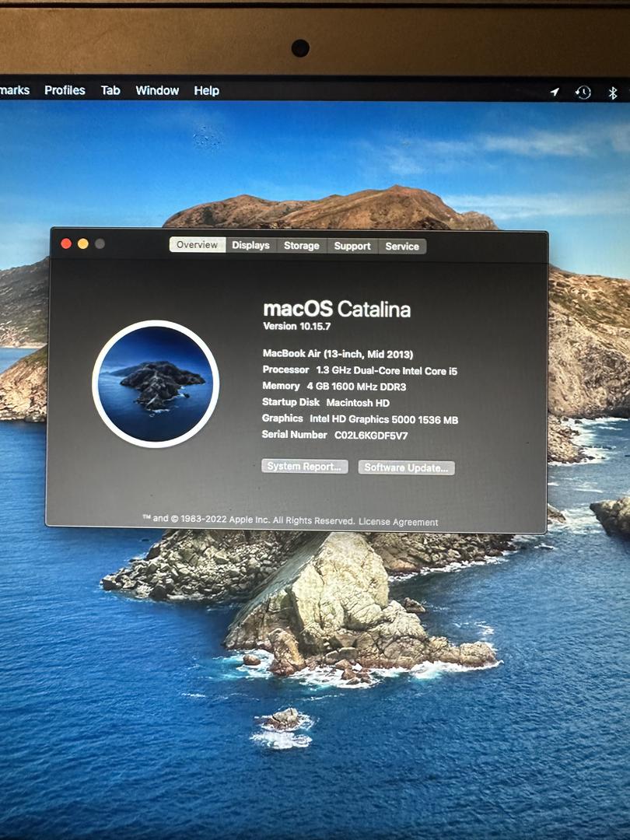Open the Time Machine menu bar icon

[x=583, y=93]
